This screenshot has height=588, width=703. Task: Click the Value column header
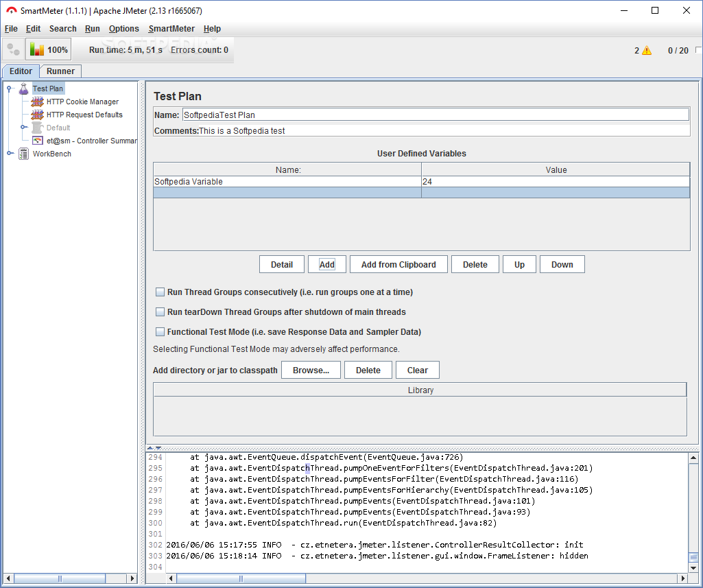556,169
